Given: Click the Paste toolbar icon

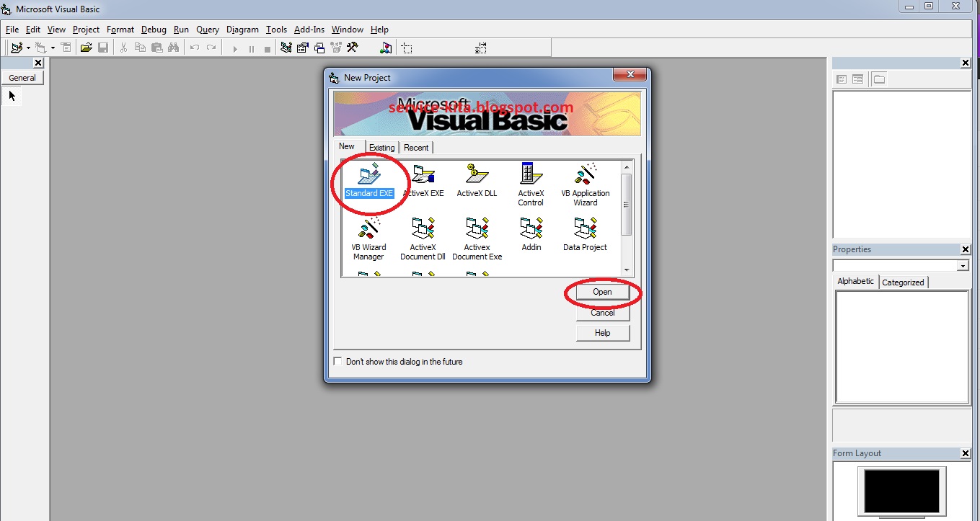Looking at the screenshot, I should (156, 48).
